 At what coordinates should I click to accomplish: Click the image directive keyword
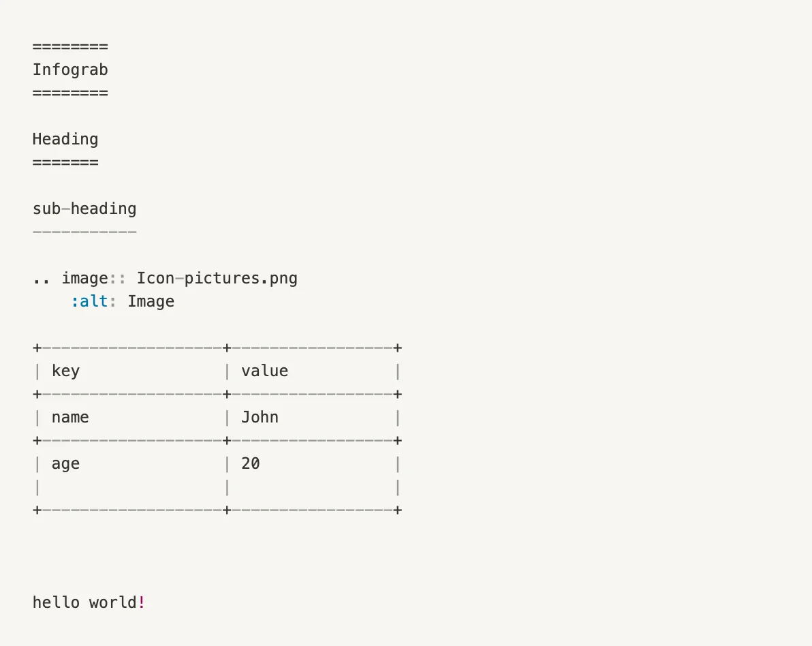(84, 278)
